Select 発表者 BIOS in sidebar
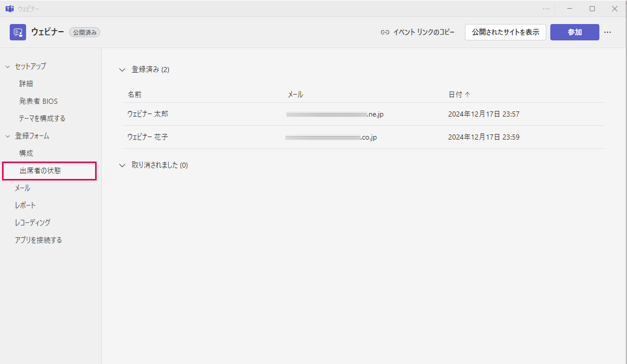 coord(38,101)
